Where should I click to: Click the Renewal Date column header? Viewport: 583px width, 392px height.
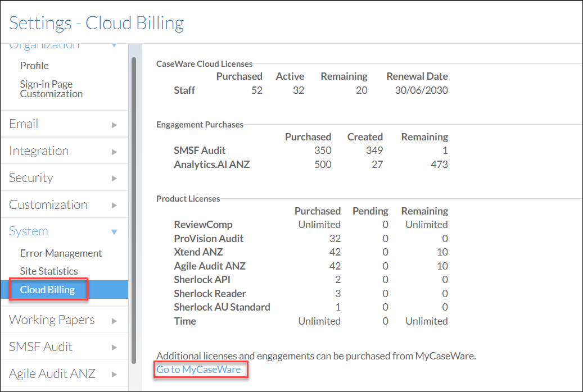pyautogui.click(x=417, y=76)
